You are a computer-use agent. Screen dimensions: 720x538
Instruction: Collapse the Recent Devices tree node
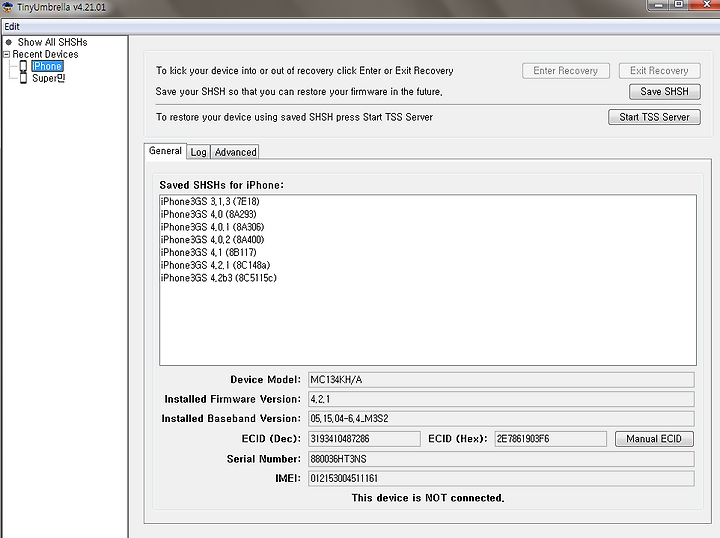pos(6,54)
